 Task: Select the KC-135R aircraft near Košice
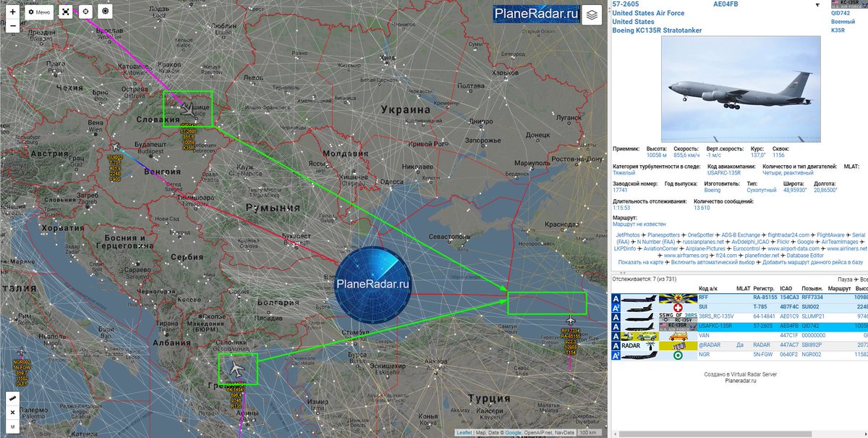[187, 110]
